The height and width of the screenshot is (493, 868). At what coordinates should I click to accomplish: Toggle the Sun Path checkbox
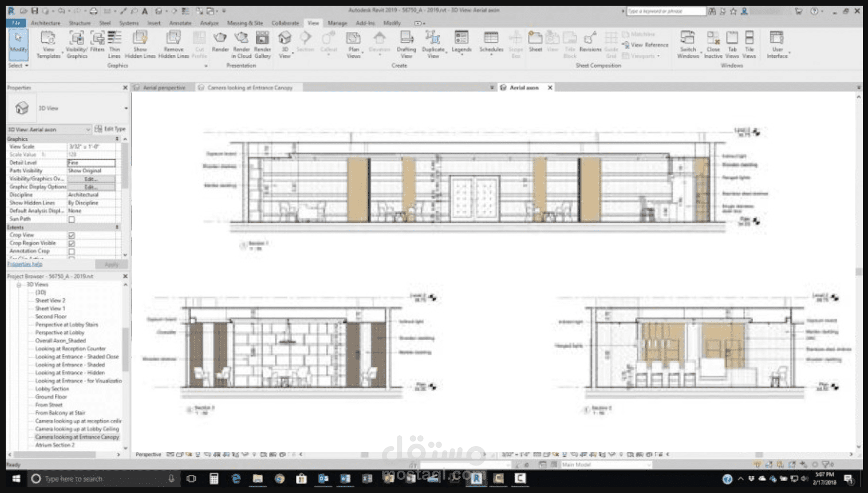click(x=72, y=219)
